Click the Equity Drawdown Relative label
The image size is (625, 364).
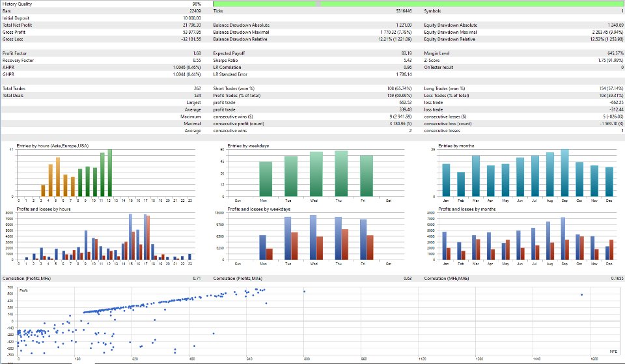450,40
